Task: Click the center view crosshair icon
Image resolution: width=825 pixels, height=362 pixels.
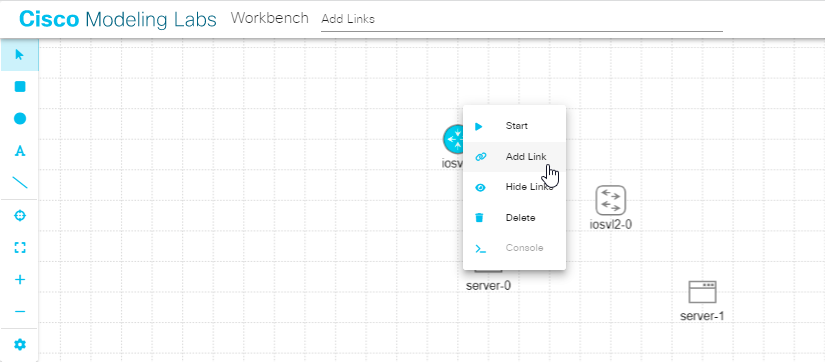Action: pyautogui.click(x=19, y=216)
